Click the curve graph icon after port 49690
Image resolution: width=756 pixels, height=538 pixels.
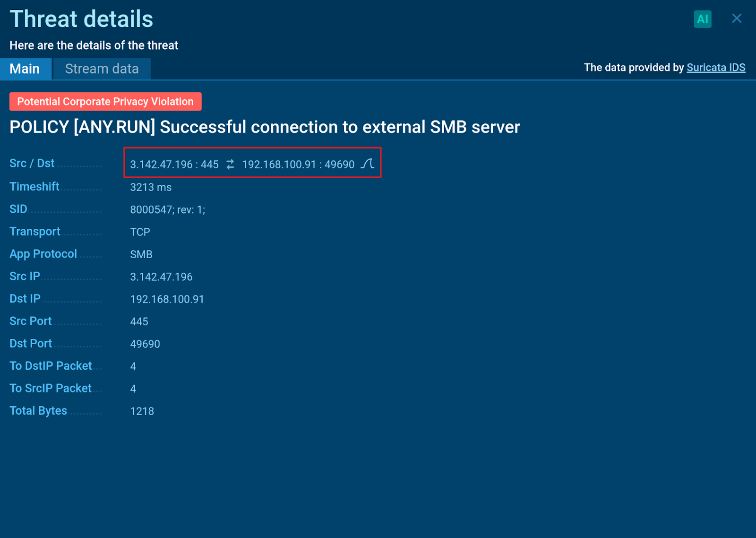coord(368,164)
